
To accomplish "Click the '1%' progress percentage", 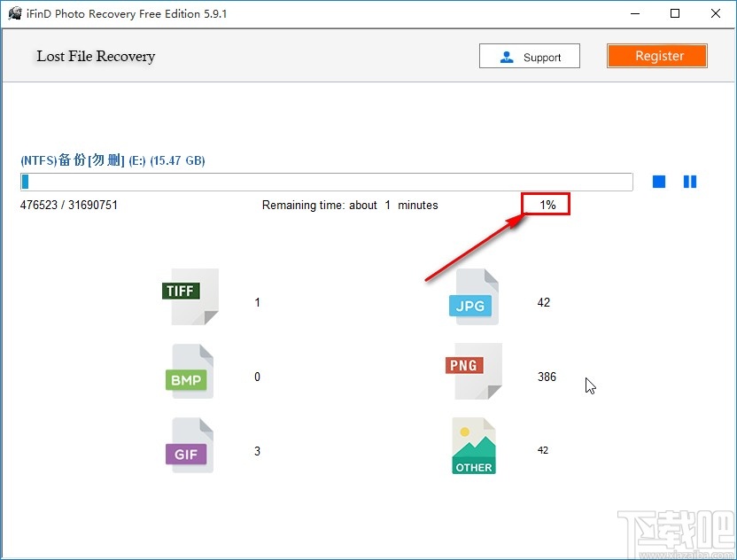I will 547,205.
